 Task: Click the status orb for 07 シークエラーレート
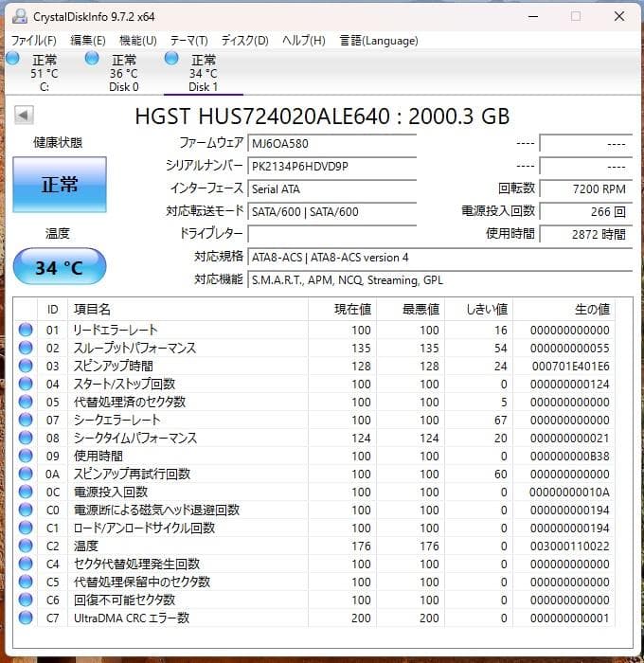point(26,420)
